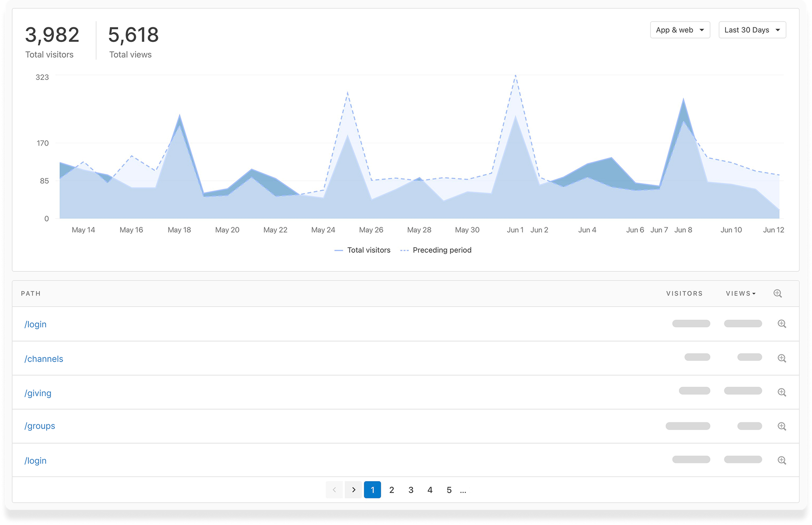The width and height of the screenshot is (812, 525).
Task: Open the Last 30 Days dropdown
Action: tap(752, 30)
